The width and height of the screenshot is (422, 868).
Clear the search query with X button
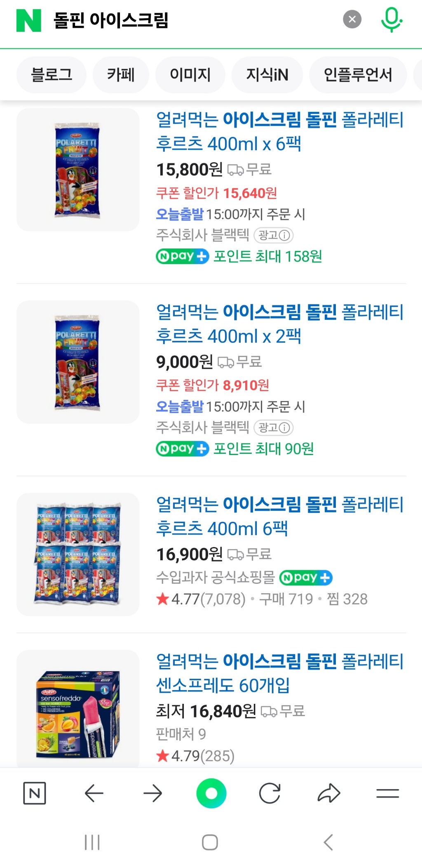coord(352,19)
